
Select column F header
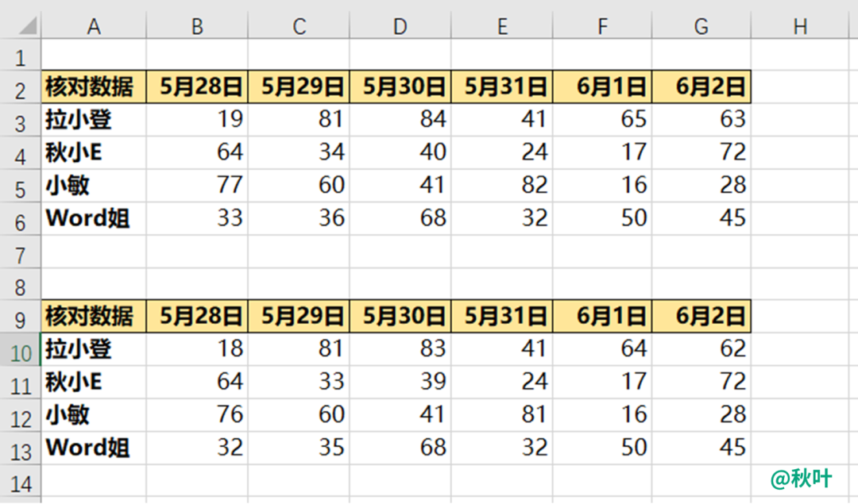click(x=602, y=25)
